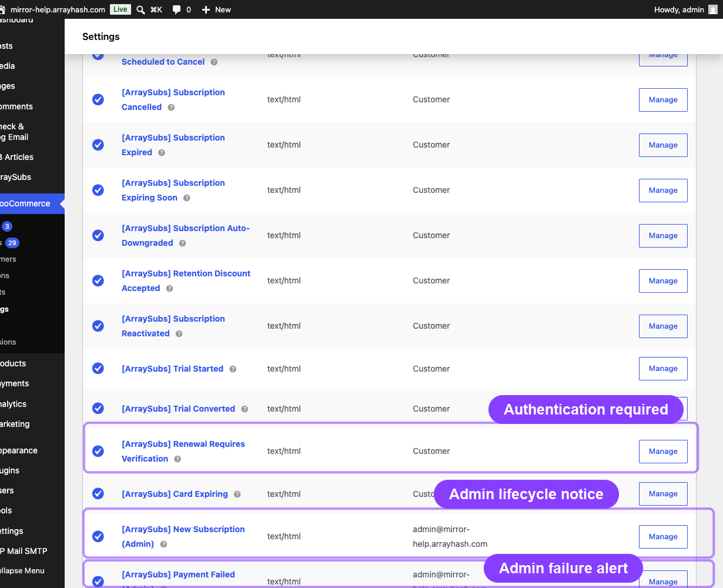Toggle enabled check for Subscription Expiring Soon
723x588 pixels.
pyautogui.click(x=98, y=190)
